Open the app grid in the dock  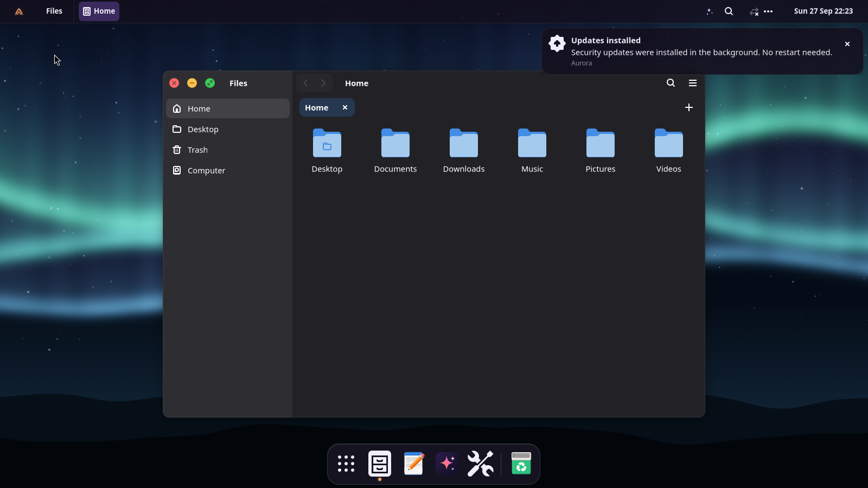pyautogui.click(x=346, y=464)
